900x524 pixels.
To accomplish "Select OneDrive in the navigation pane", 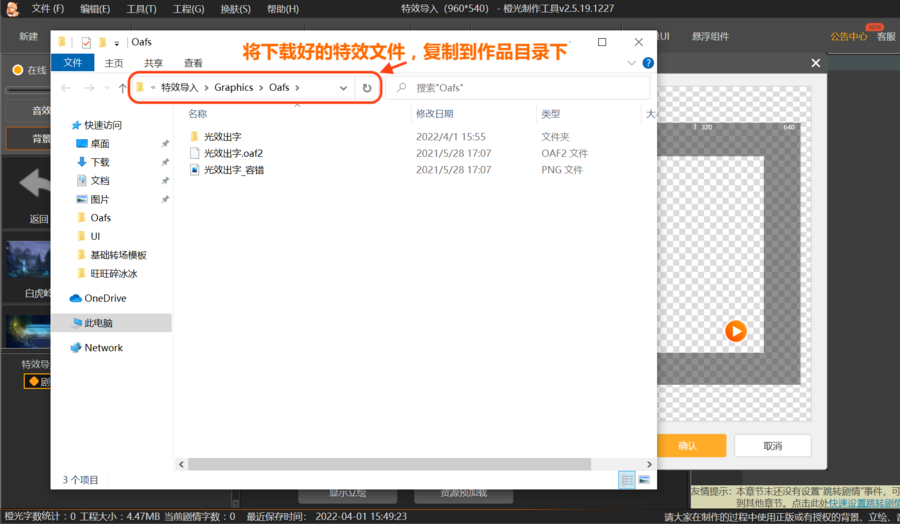I will [104, 298].
